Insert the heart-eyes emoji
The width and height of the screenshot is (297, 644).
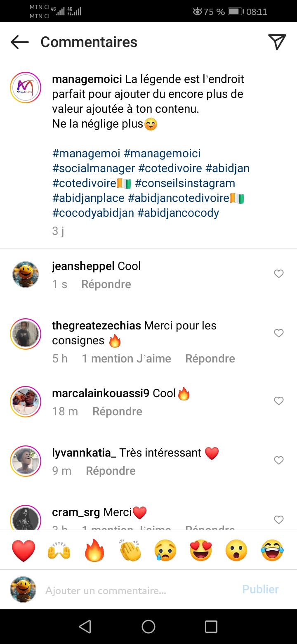click(x=201, y=551)
